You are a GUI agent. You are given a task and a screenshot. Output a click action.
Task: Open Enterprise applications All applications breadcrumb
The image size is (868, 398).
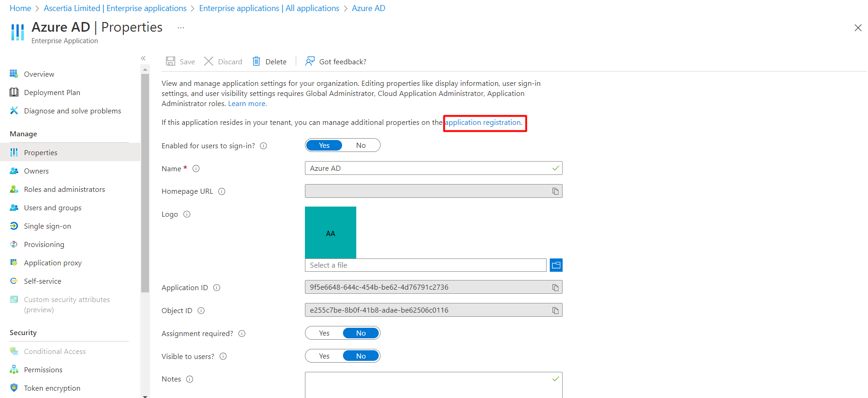269,8
